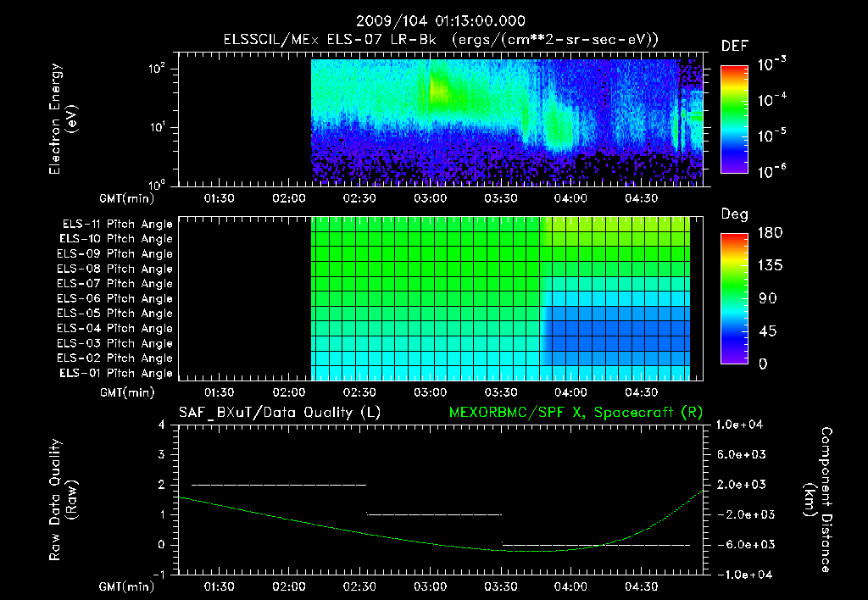Click ELS-07 Pitch Angle row label
Viewport: 868px width, 600px height.
click(114, 283)
